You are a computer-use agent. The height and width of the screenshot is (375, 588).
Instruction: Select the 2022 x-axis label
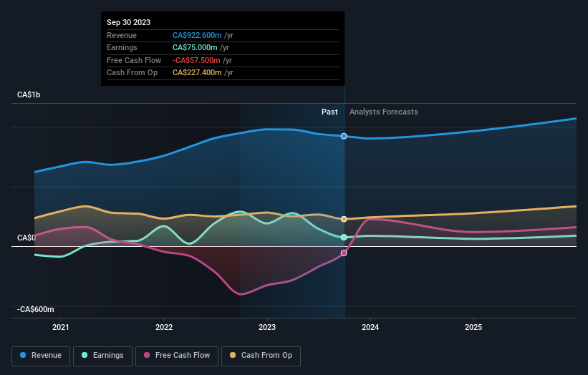point(164,327)
